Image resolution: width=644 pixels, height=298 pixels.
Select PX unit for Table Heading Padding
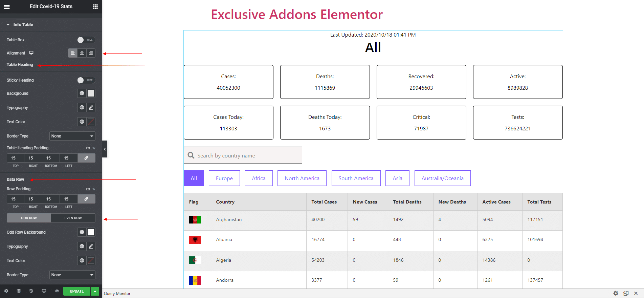tap(88, 148)
